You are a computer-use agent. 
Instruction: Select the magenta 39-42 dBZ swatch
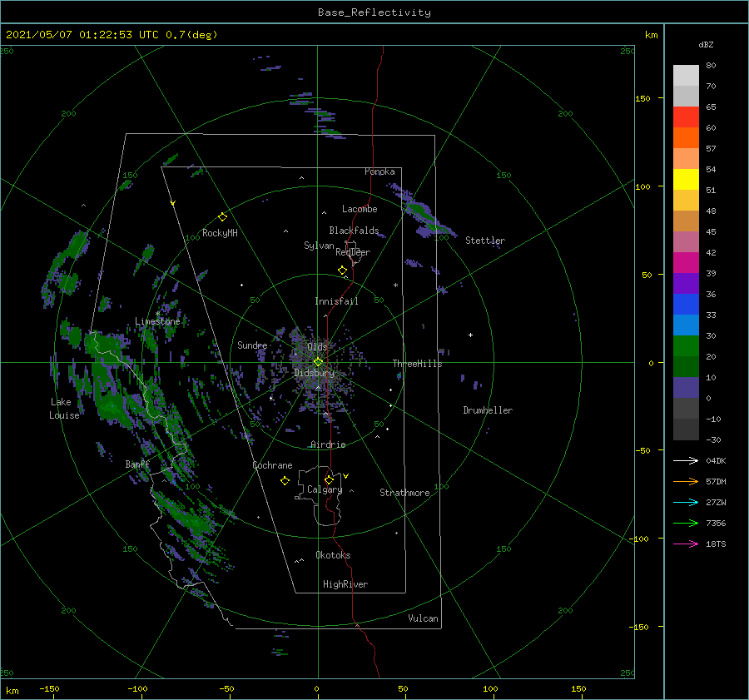[686, 263]
